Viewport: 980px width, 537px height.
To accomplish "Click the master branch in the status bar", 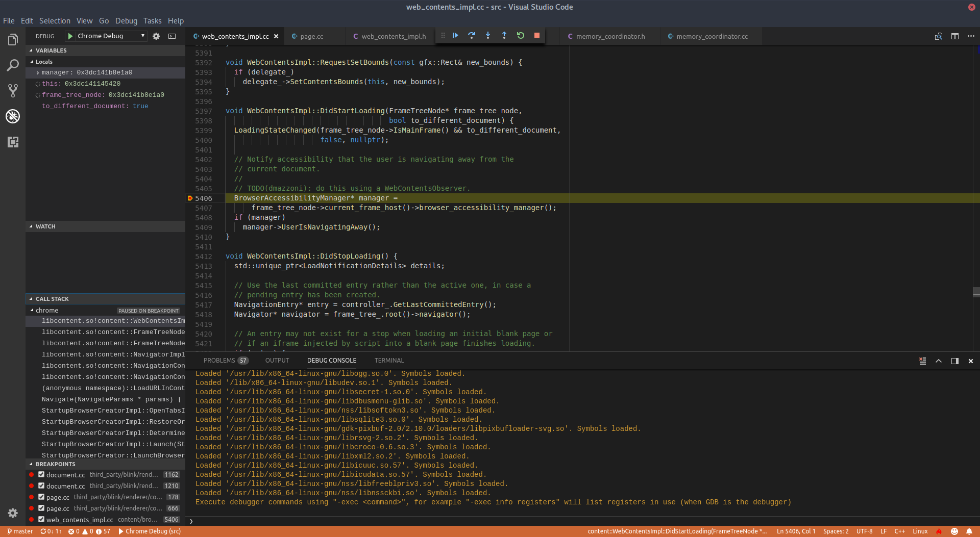I will pos(19,531).
